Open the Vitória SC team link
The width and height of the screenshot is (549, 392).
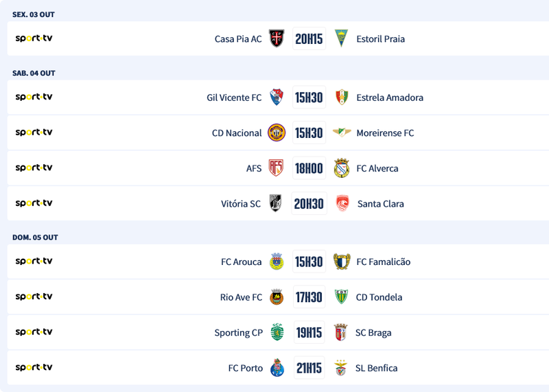[x=241, y=204]
